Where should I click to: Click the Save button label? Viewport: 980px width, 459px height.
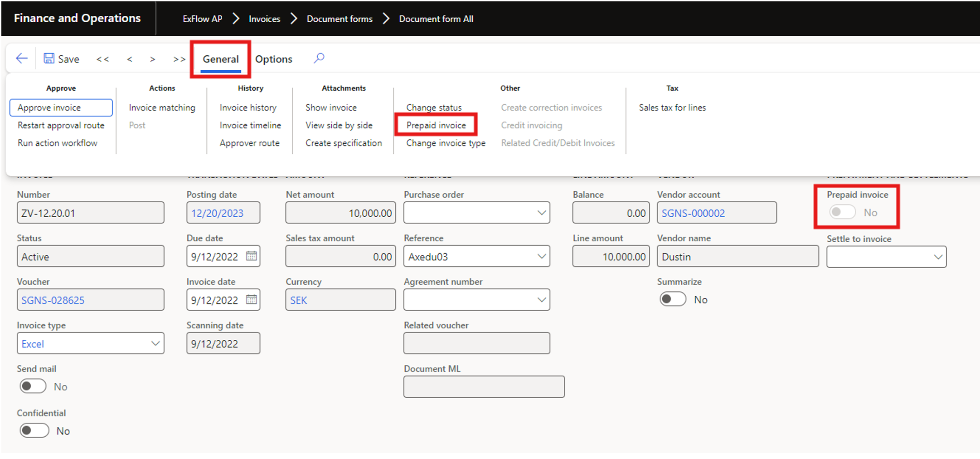(x=68, y=59)
